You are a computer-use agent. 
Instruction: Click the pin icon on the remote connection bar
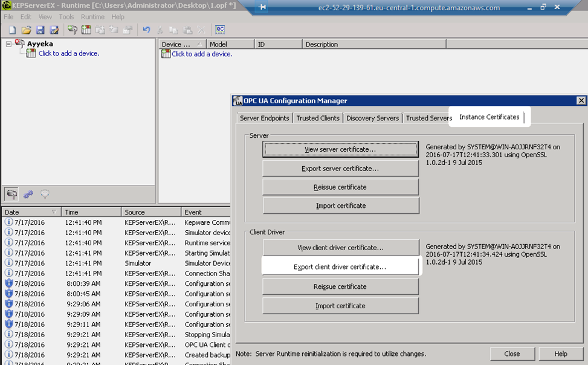coord(262,7)
